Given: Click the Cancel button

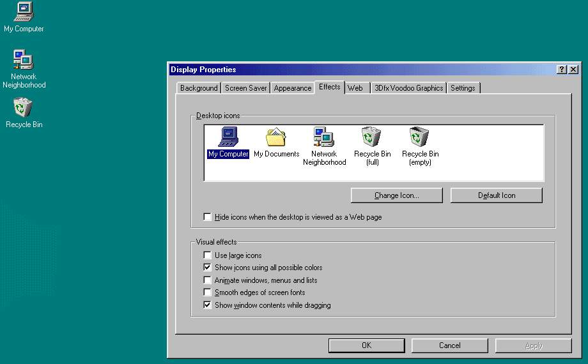Looking at the screenshot, I should coord(449,345).
